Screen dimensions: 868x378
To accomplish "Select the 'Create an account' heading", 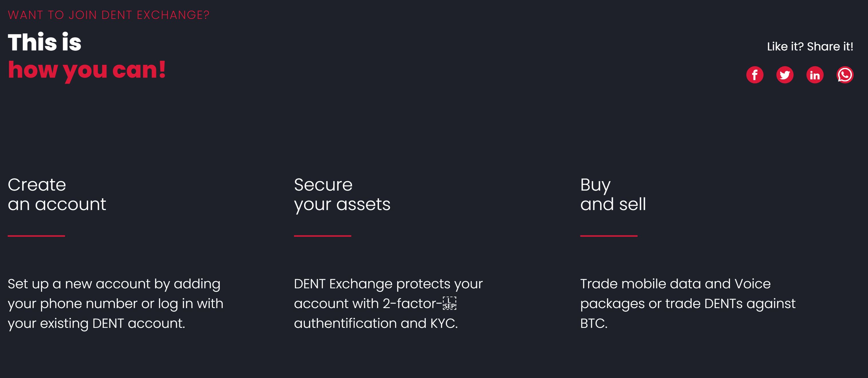I will [57, 194].
